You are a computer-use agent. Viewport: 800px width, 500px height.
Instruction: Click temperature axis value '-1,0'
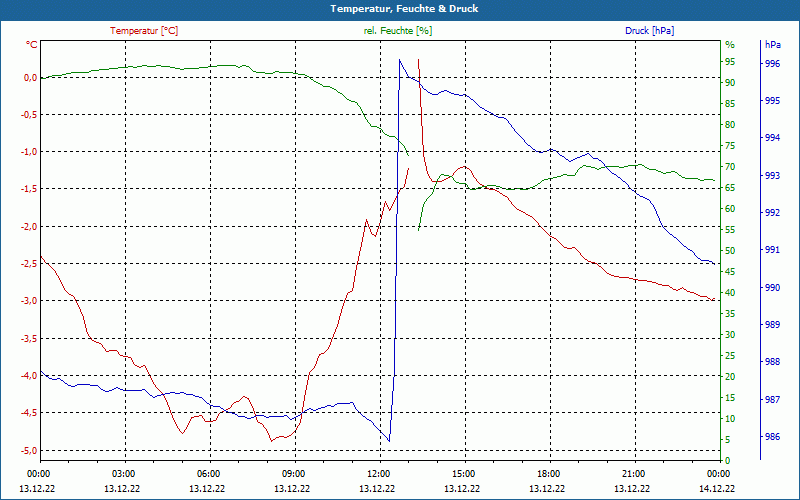tap(29, 152)
